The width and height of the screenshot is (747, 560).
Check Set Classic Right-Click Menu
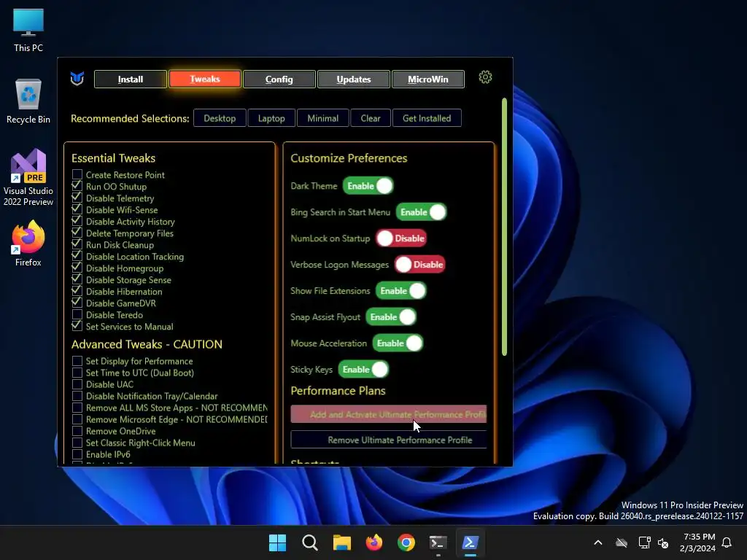pos(77,443)
